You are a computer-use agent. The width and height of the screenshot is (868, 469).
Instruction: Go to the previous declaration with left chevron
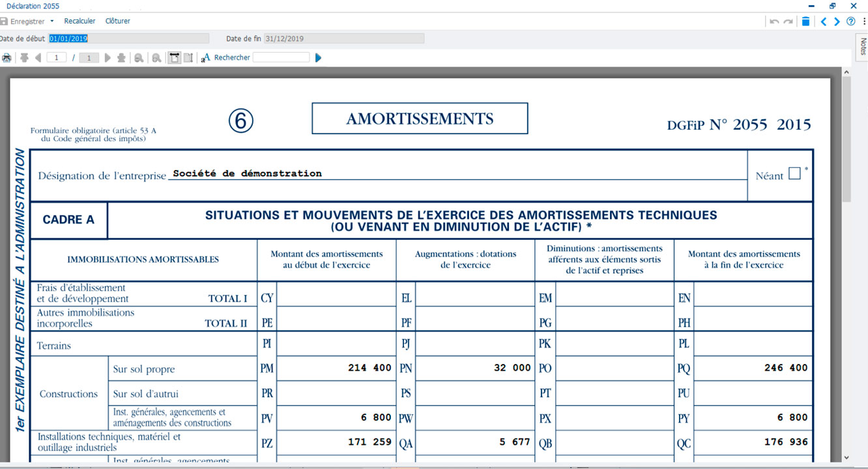point(823,21)
